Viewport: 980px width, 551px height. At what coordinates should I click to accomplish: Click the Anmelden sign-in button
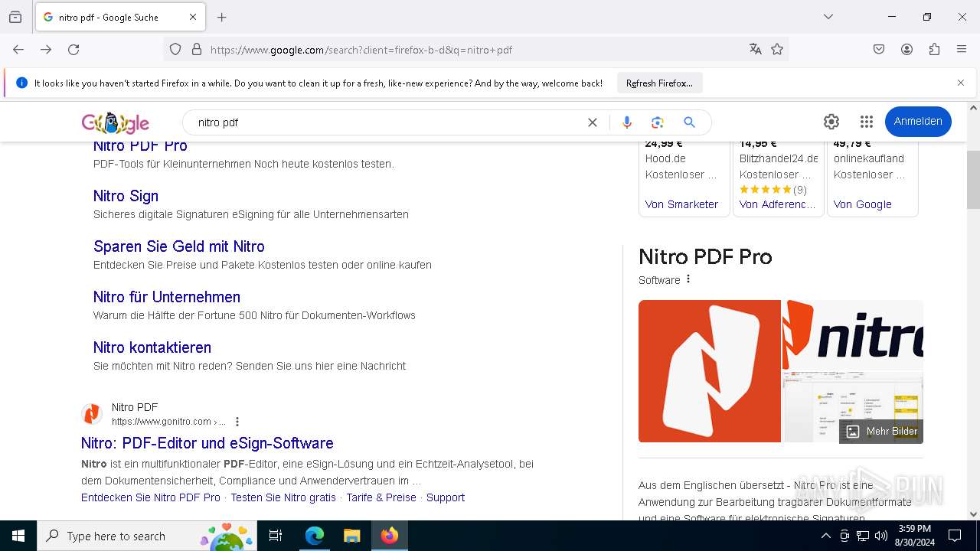[918, 122]
